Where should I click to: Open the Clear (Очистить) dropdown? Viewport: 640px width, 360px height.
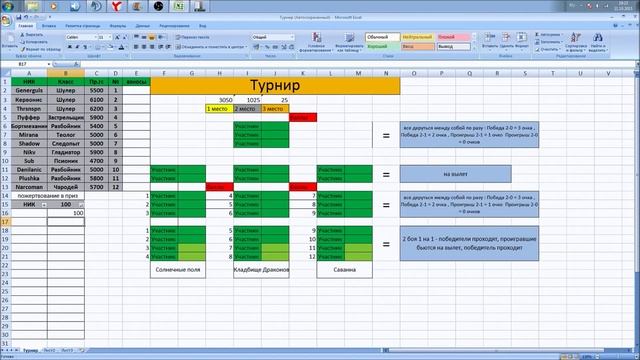coord(547,49)
